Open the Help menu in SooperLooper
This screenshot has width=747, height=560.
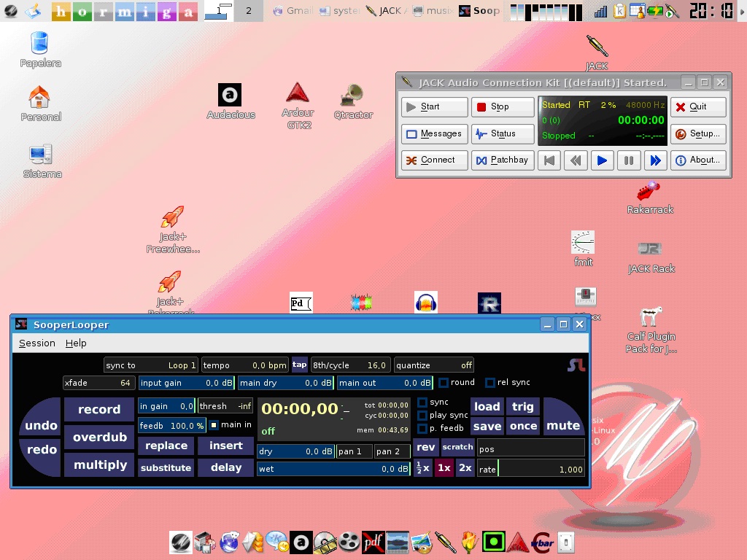(x=76, y=343)
